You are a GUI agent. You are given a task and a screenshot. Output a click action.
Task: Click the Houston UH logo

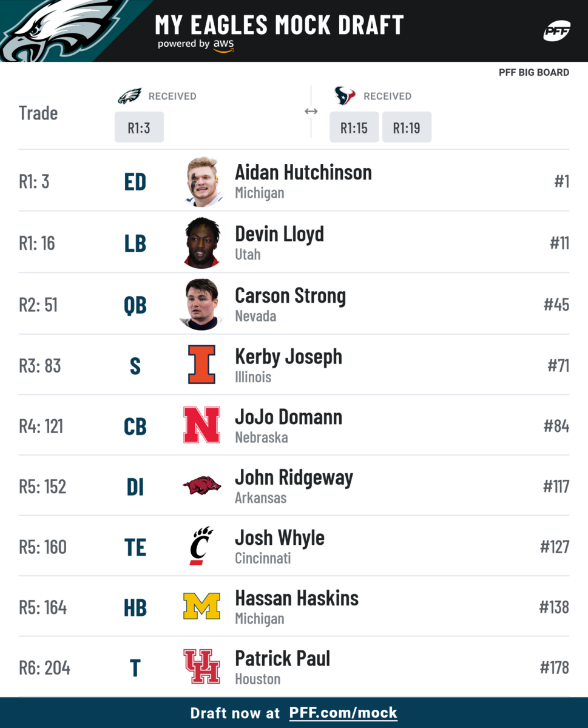tap(201, 667)
